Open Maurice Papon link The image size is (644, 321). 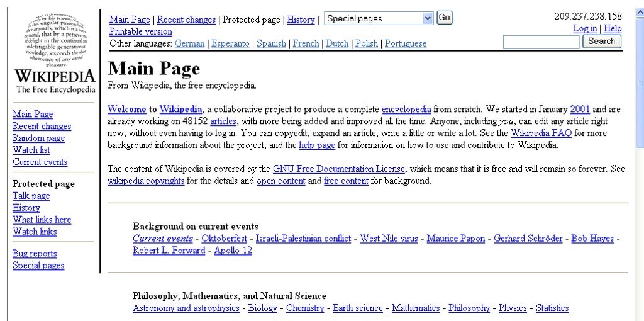456,239
